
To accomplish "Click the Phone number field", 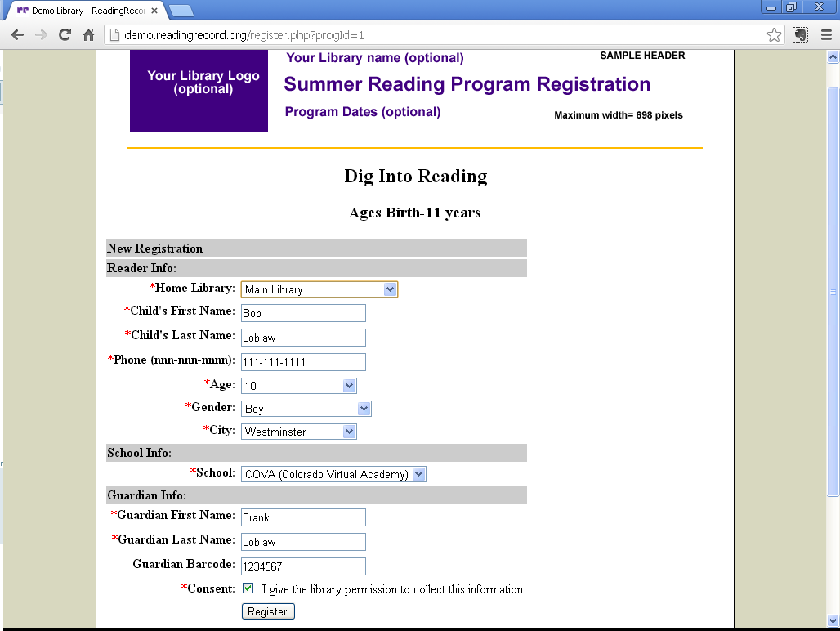I will [303, 362].
